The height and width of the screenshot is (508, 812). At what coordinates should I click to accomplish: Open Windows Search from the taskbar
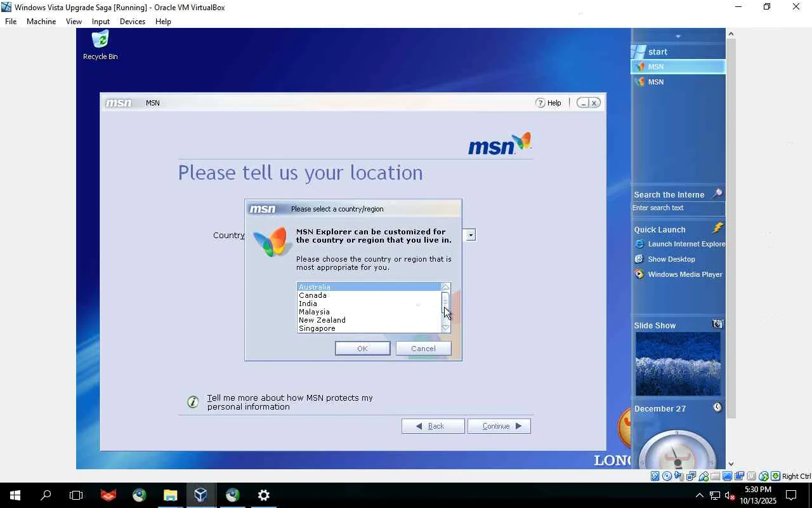[x=46, y=495]
